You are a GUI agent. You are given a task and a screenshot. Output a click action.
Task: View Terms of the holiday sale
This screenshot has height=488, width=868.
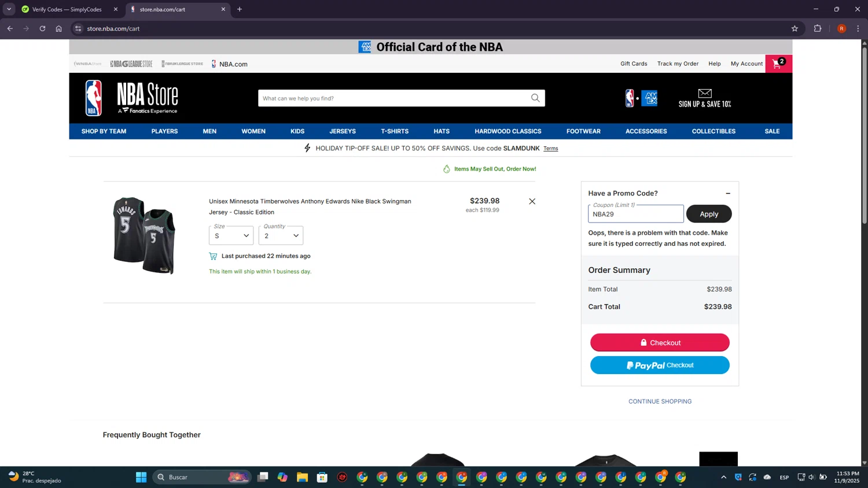point(551,149)
